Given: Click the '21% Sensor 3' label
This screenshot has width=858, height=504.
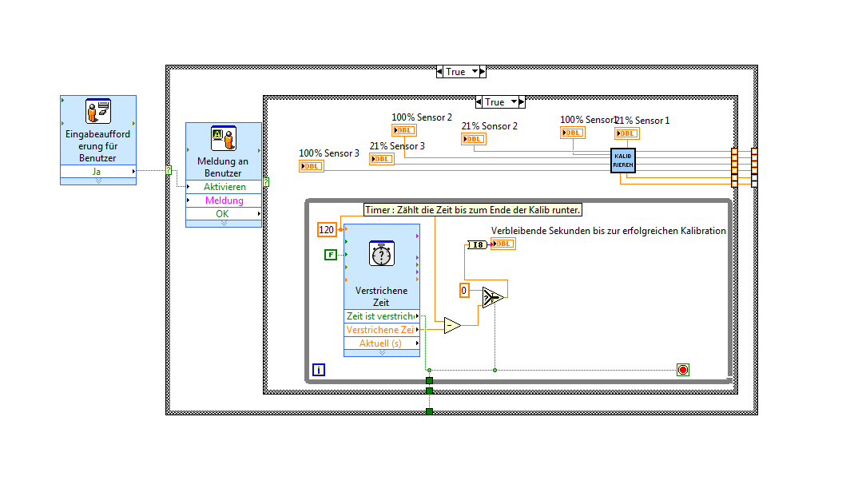Looking at the screenshot, I should [397, 146].
